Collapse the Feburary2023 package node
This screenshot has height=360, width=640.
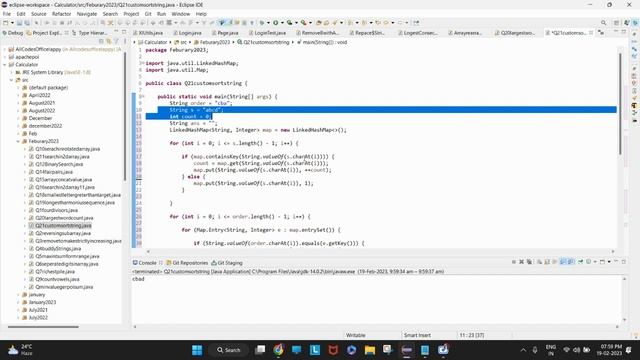pyautogui.click(x=18, y=141)
